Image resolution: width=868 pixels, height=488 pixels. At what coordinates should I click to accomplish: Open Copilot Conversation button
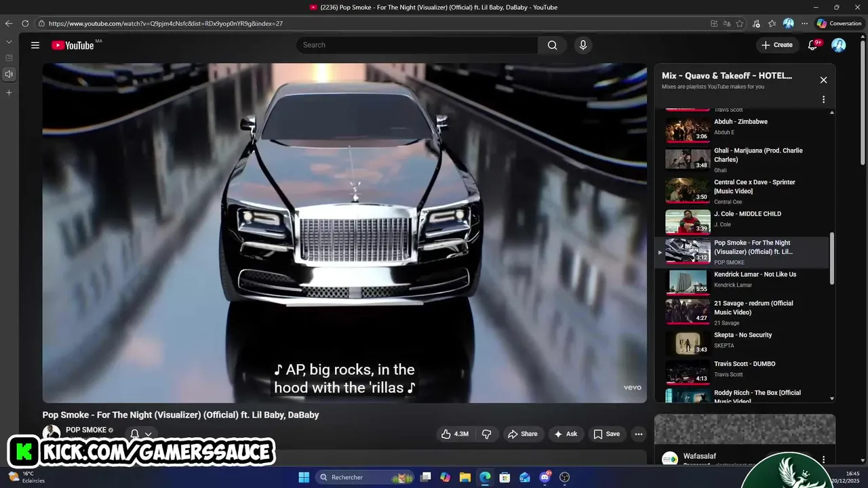click(x=840, y=23)
